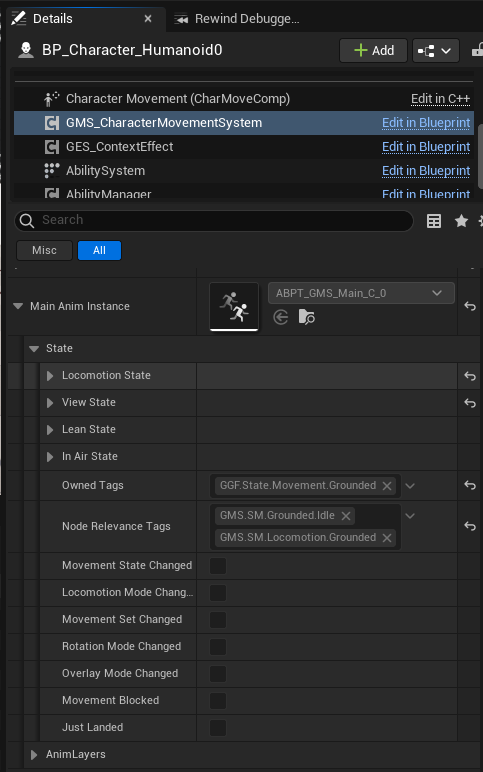The width and height of the screenshot is (483, 772).
Task: Click the property matrix table icon
Action: pos(434,221)
